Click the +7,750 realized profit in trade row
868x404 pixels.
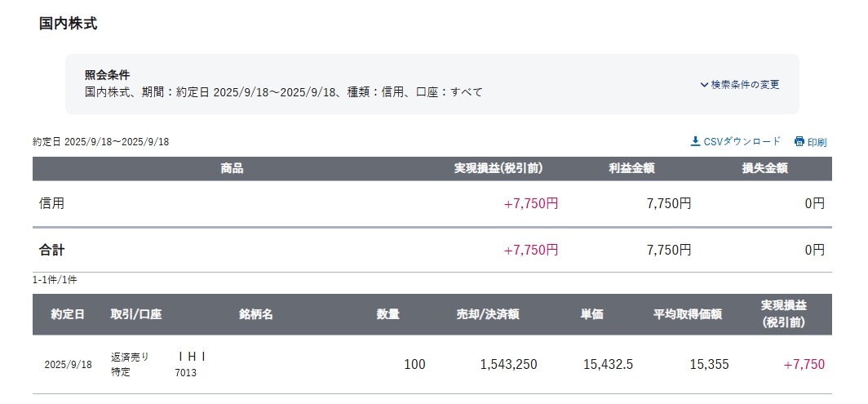tap(804, 364)
